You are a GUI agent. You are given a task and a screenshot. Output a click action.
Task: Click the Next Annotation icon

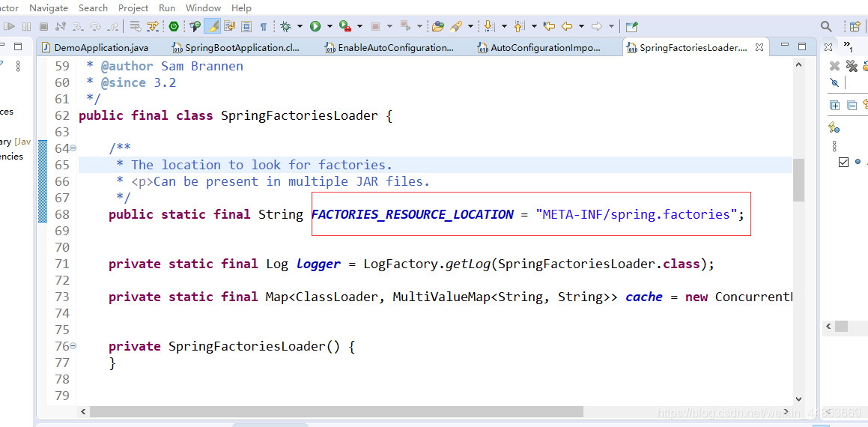coord(489,26)
